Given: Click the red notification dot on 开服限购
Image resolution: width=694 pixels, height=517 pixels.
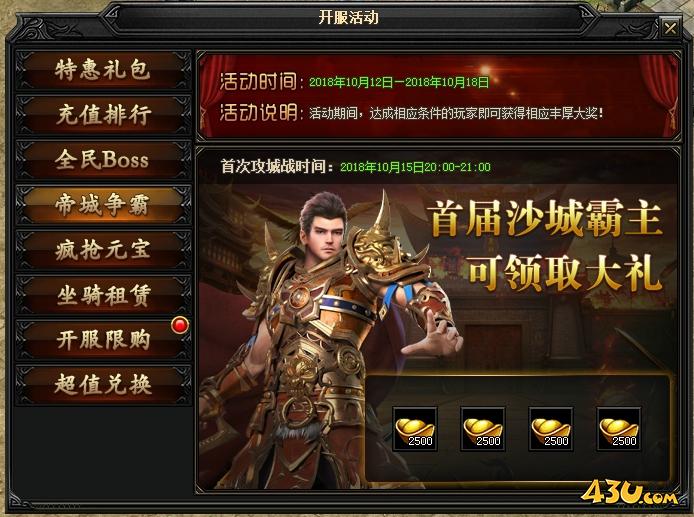Looking at the screenshot, I should pyautogui.click(x=180, y=325).
